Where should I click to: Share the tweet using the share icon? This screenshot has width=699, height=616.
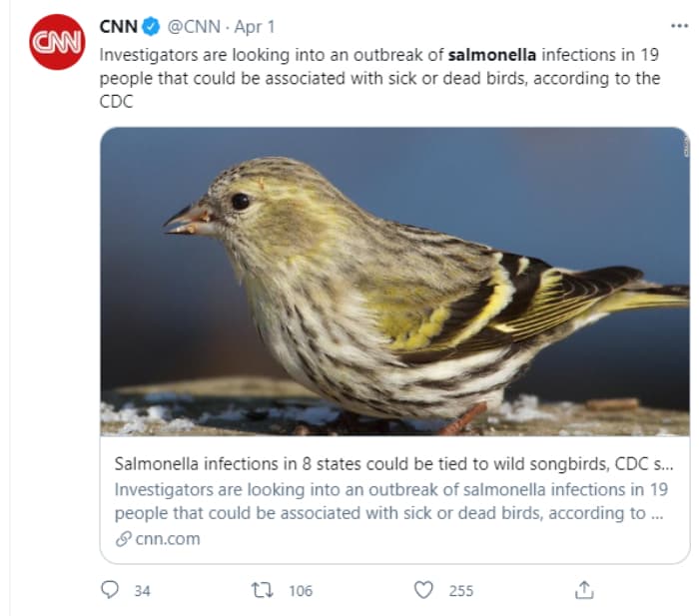pyautogui.click(x=585, y=590)
